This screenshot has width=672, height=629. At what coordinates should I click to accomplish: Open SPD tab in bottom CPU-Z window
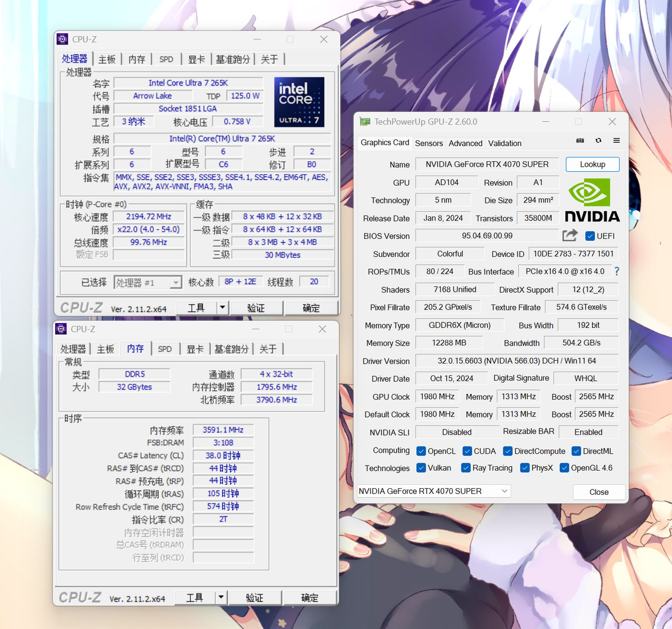pos(165,349)
